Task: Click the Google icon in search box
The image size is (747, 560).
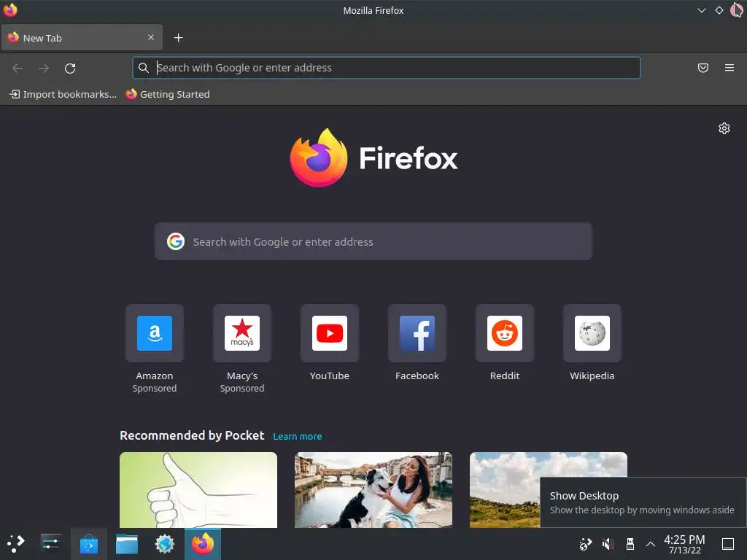Action: point(176,241)
